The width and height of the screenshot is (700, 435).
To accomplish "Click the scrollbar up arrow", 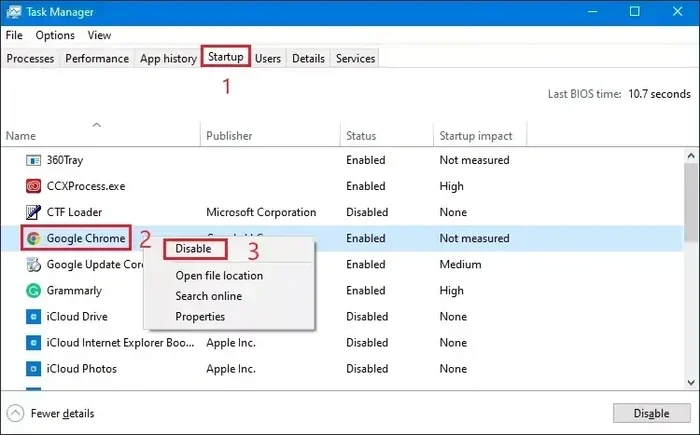I will tap(691, 156).
